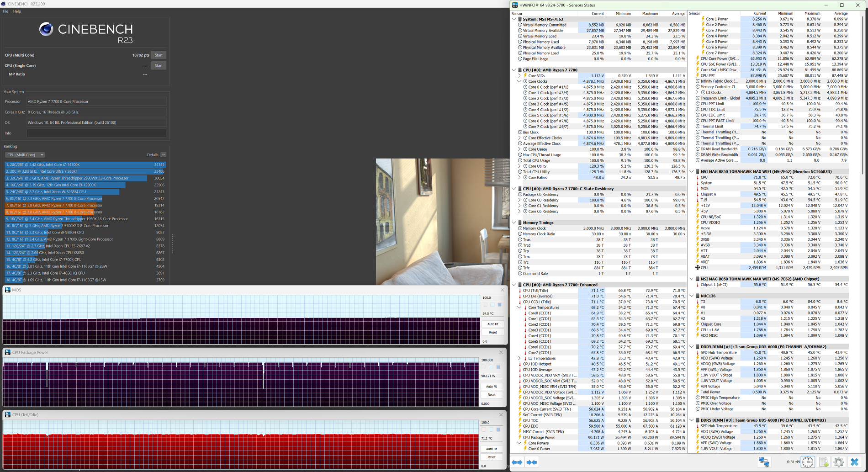
Task: Open the Help menu in Cinebench
Action: click(17, 11)
